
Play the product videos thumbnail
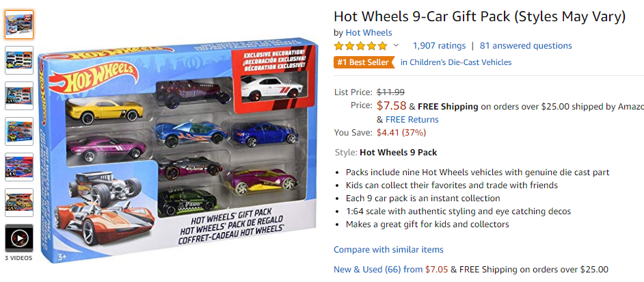[19, 238]
